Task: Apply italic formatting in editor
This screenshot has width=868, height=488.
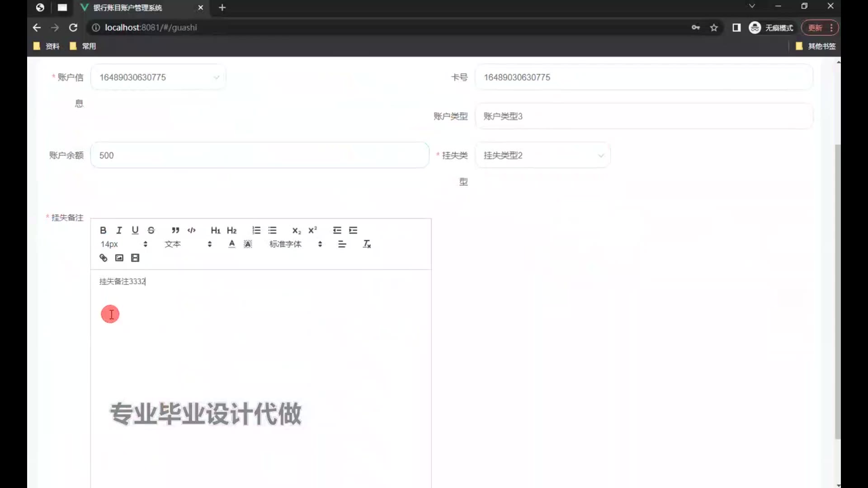Action: pos(119,230)
